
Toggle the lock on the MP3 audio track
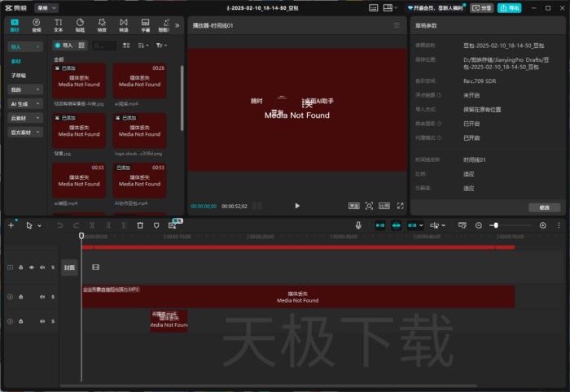click(21, 297)
